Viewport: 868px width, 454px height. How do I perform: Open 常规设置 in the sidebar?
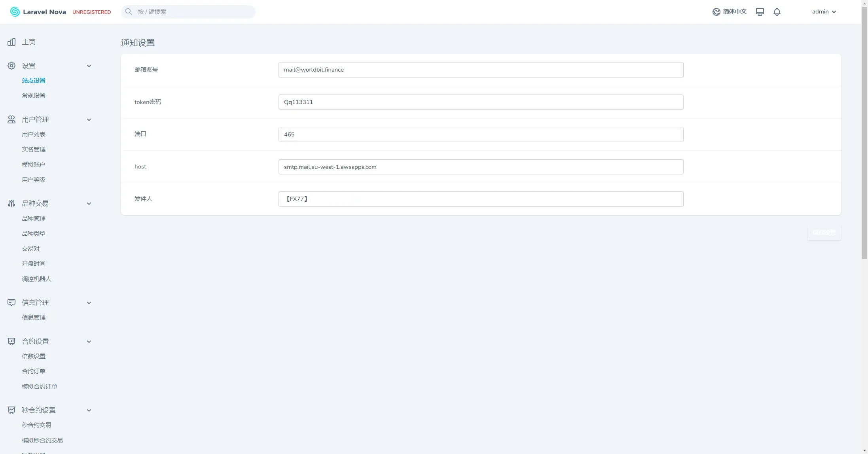(34, 96)
